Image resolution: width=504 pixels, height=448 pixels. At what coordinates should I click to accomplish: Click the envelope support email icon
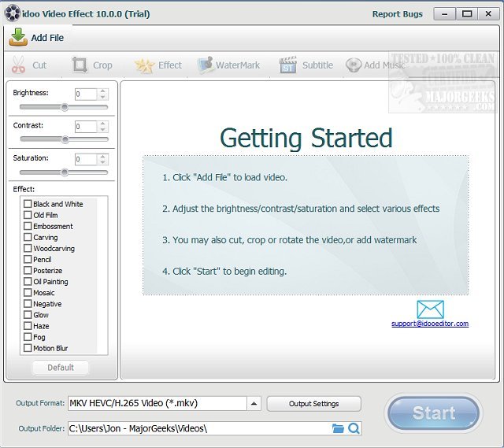click(x=430, y=309)
